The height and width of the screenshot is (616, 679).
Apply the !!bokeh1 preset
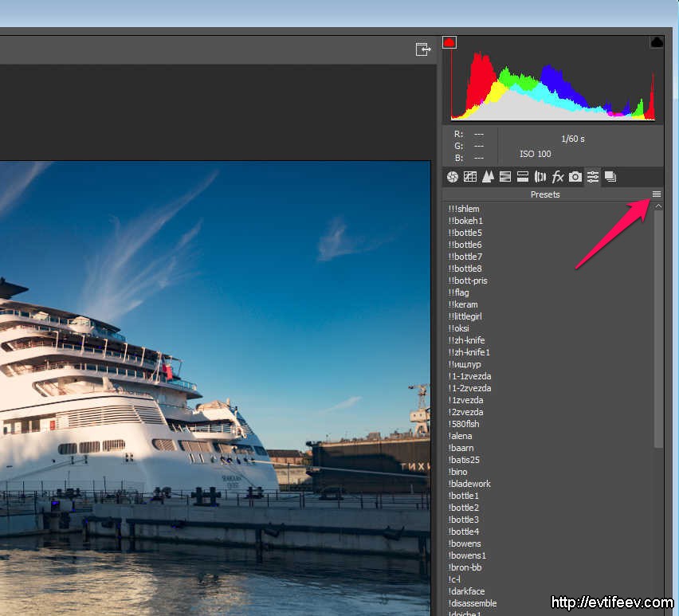[x=465, y=221]
